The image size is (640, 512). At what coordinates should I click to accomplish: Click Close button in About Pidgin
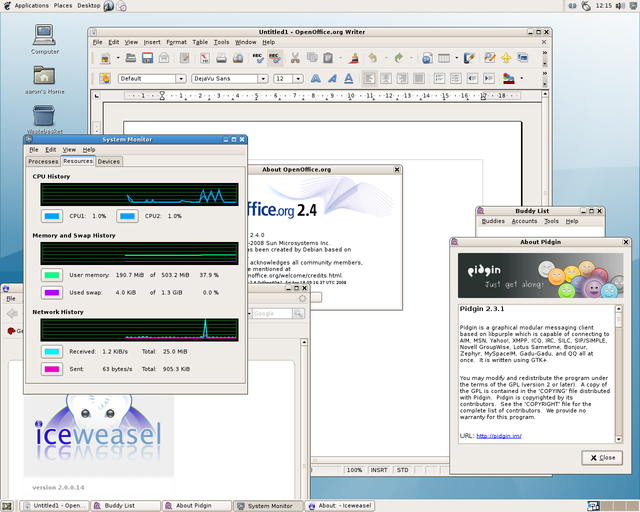(602, 458)
